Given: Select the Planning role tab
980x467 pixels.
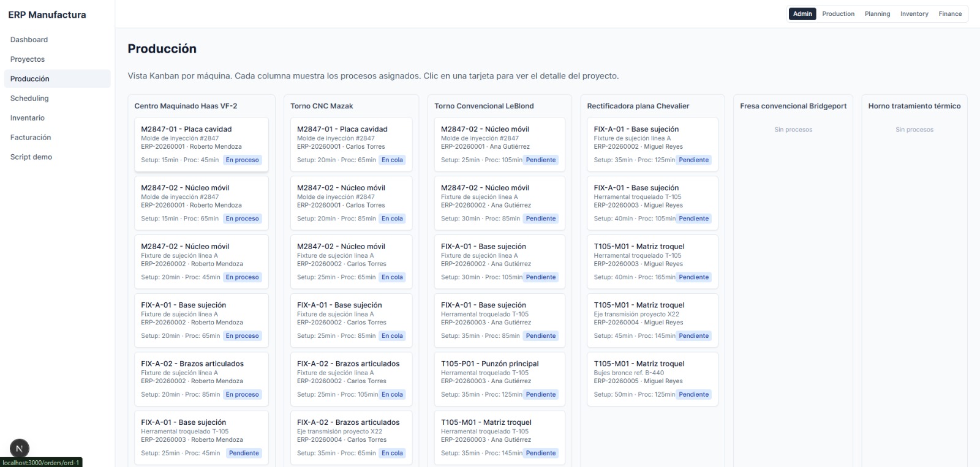Looking at the screenshot, I should point(877,14).
